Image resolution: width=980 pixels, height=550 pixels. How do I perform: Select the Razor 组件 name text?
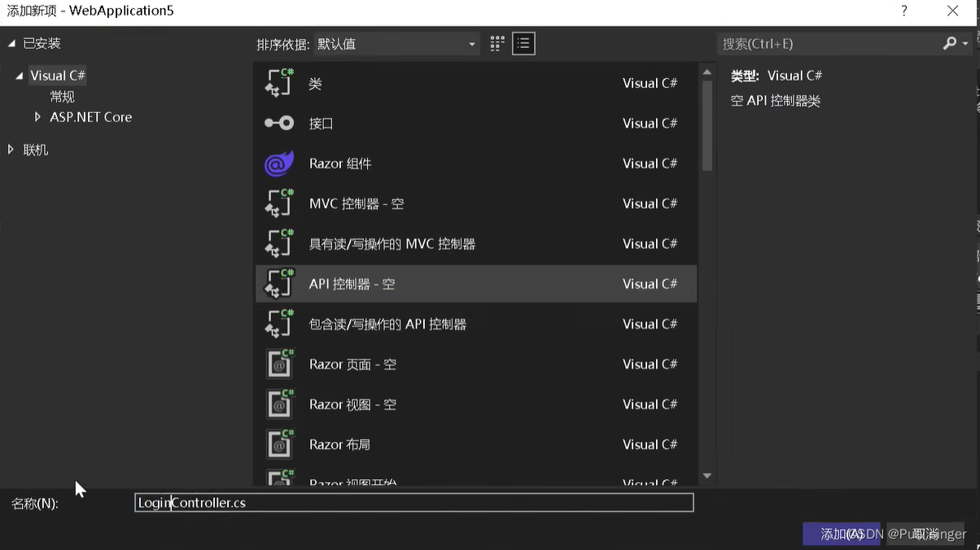point(340,164)
